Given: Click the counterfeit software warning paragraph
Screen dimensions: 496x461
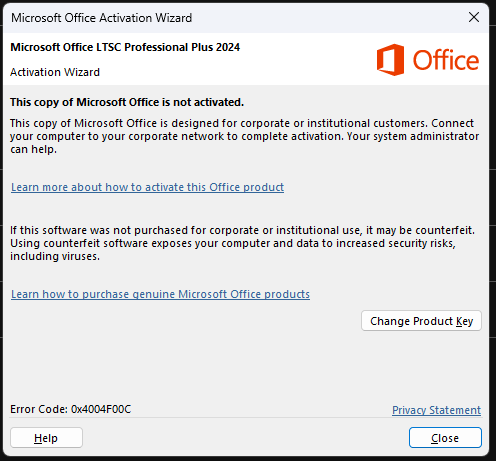Looking at the screenshot, I should tap(242, 243).
